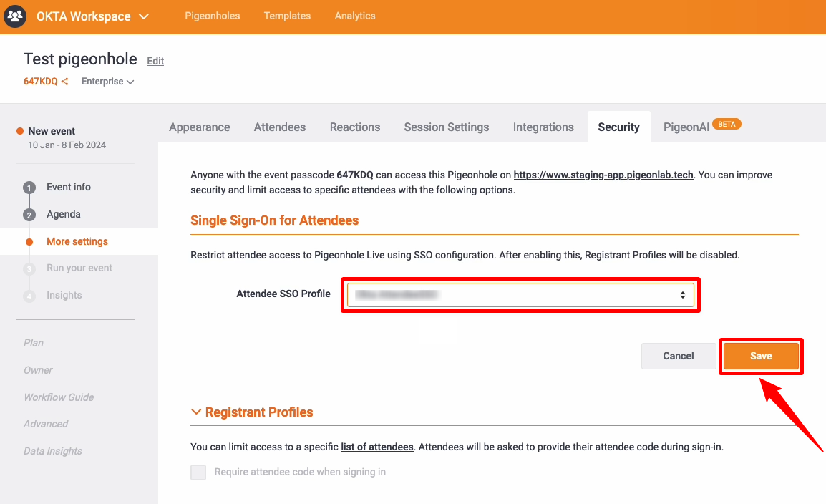Switch to the Session Settings tab
Viewport: 826px width, 504px height.
coord(446,127)
